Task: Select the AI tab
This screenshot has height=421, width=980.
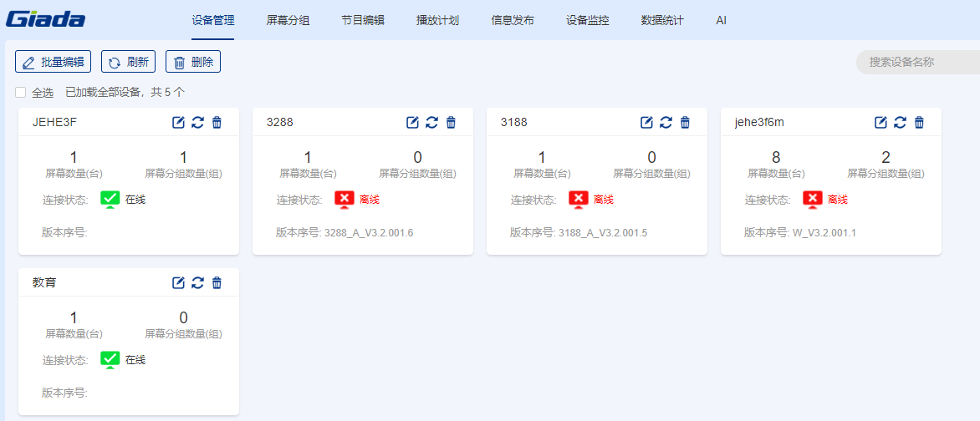Action: [721, 20]
